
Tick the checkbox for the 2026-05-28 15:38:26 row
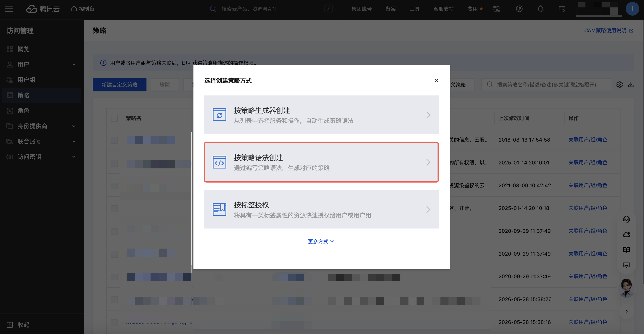(114, 299)
